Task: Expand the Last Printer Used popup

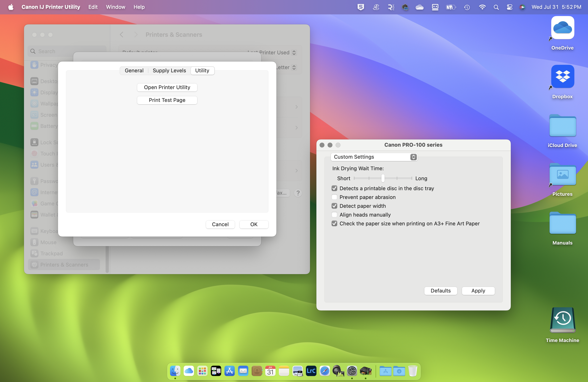Action: coord(294,53)
